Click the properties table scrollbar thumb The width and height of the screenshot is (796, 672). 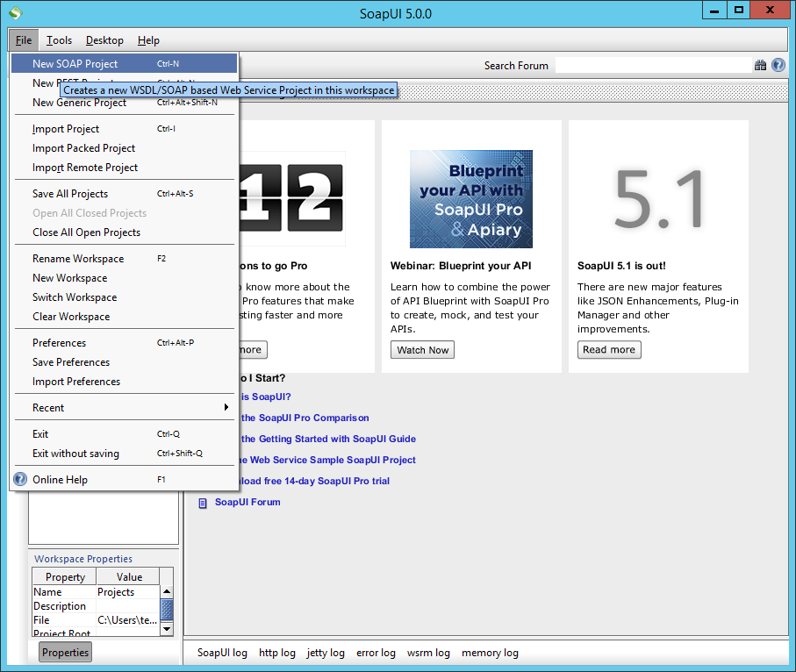(x=167, y=610)
